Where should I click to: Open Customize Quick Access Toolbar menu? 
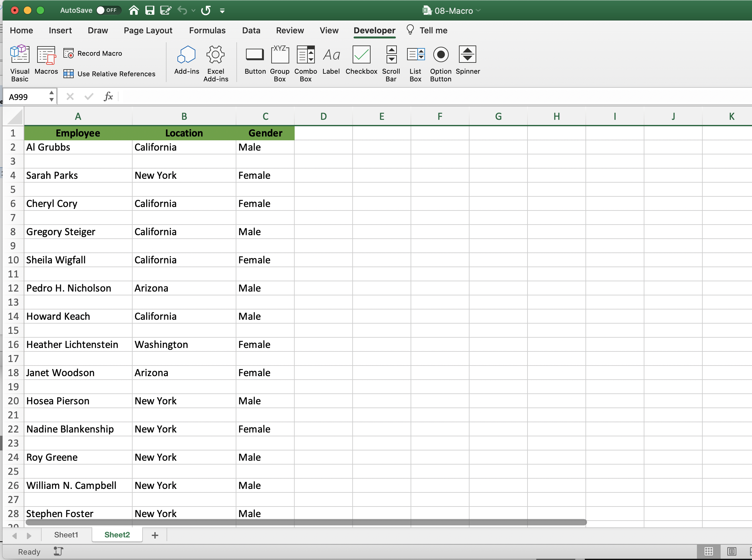click(x=222, y=11)
